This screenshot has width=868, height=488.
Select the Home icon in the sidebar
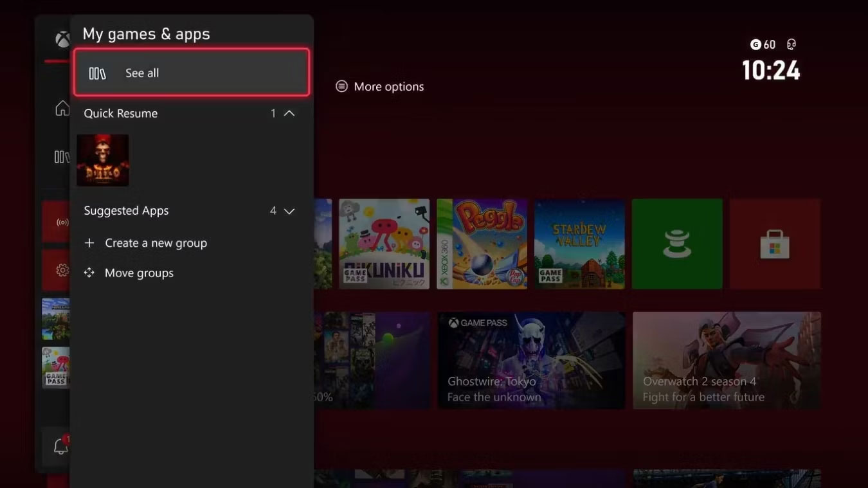[x=62, y=108]
